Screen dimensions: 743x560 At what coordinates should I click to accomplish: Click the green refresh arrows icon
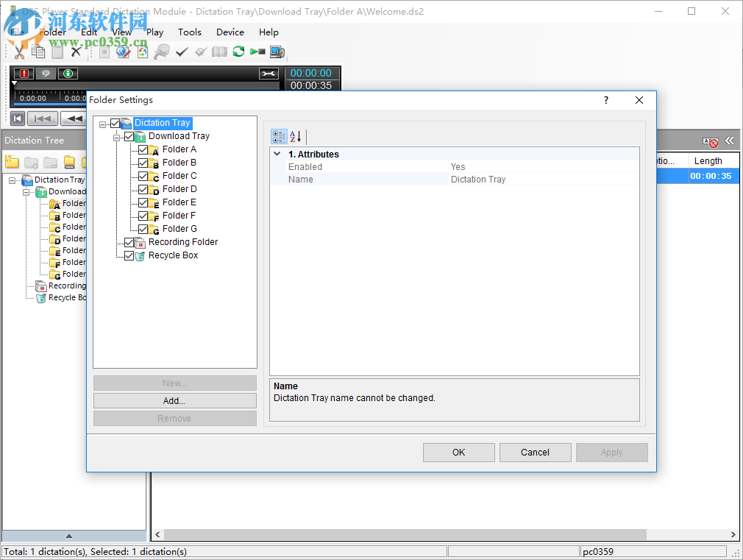[239, 52]
